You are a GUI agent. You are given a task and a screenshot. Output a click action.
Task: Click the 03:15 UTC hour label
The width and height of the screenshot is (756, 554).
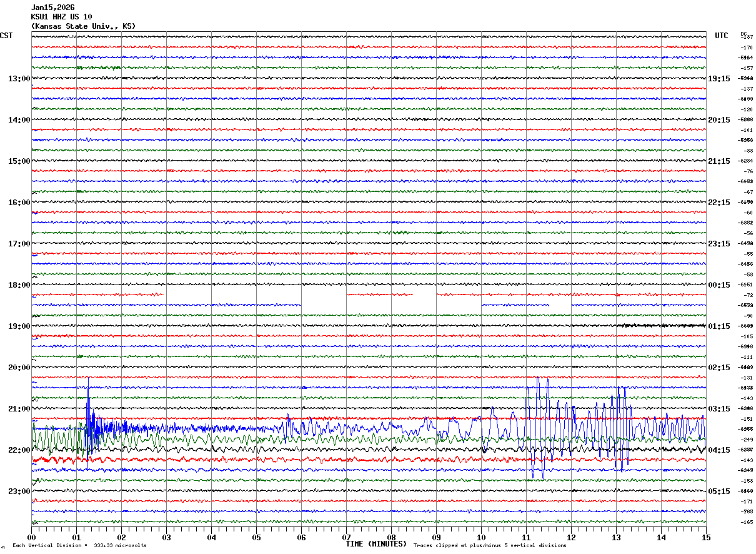718,409
